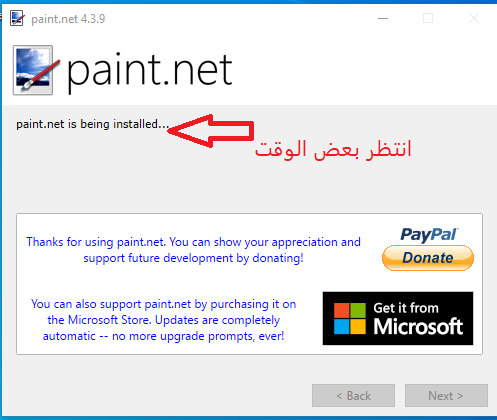Screen dimensions: 497x420
Task: Click the disabled Back button
Action: [353, 396]
